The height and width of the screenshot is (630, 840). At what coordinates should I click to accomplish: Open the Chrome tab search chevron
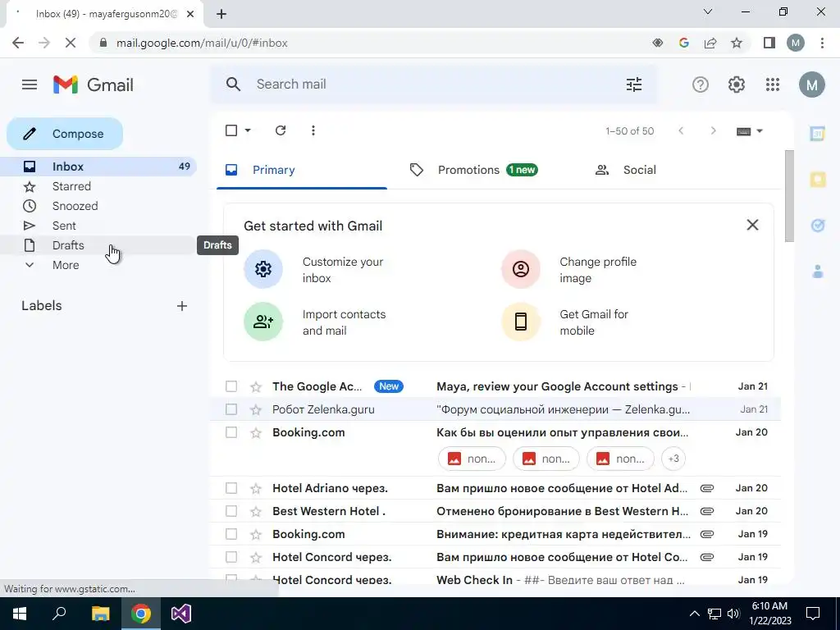708,11
